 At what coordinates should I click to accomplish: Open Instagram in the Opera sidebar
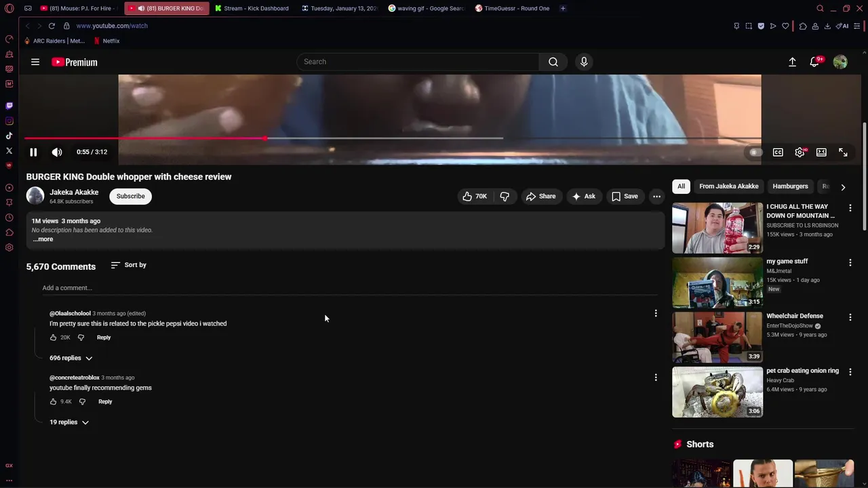click(9, 121)
